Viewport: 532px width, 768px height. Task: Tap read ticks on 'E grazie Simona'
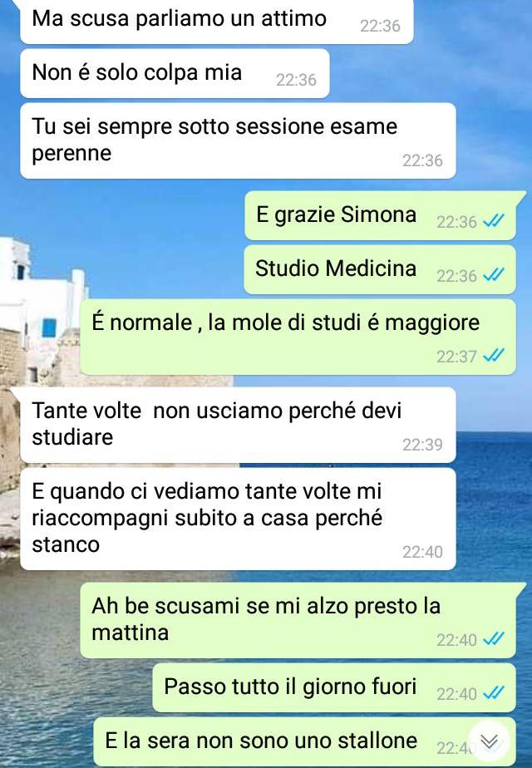[x=493, y=222]
